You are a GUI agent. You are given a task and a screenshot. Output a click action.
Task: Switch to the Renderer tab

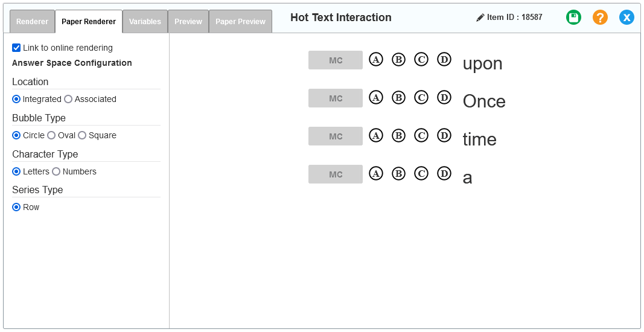point(32,21)
